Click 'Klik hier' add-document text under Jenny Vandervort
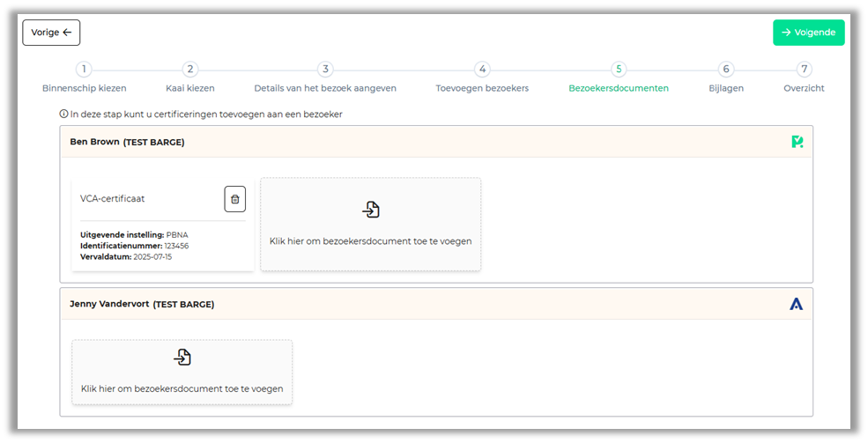Screen dimensions: 868x443 coord(182,388)
